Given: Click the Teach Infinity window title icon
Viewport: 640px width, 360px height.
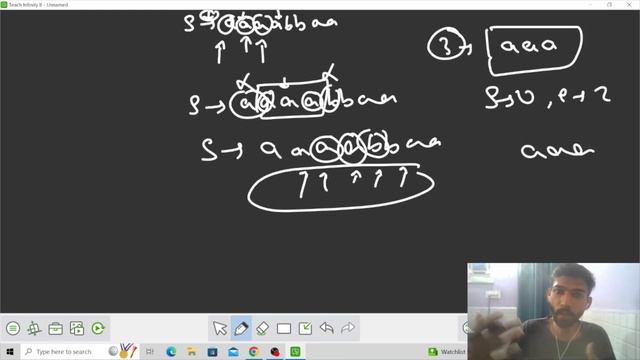Looking at the screenshot, I should [x=4, y=4].
